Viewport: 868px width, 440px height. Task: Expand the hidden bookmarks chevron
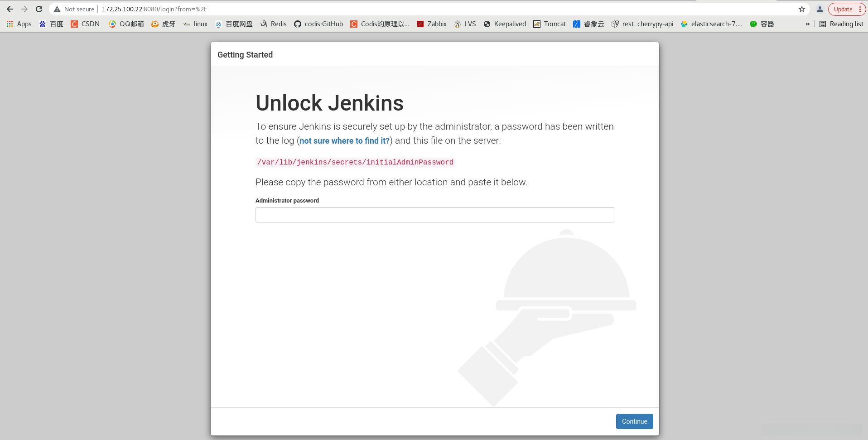807,24
